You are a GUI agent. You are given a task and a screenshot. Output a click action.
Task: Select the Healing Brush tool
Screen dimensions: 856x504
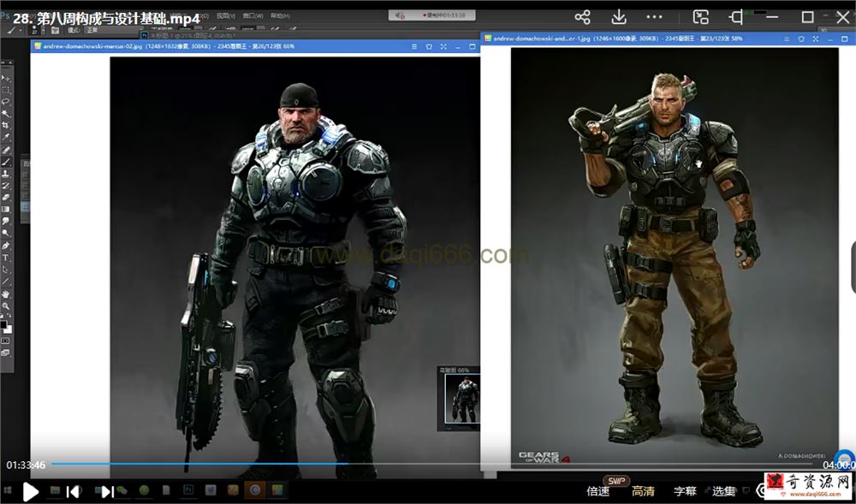(7, 149)
